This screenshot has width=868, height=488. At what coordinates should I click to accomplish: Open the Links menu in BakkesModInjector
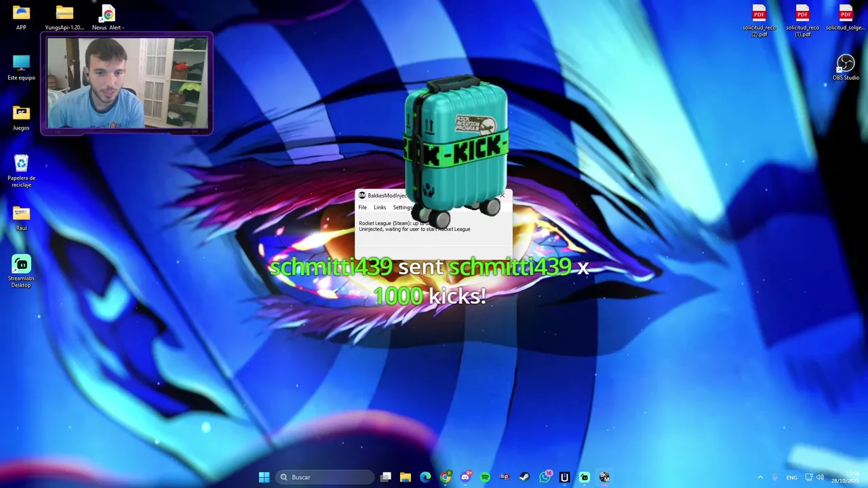click(380, 207)
